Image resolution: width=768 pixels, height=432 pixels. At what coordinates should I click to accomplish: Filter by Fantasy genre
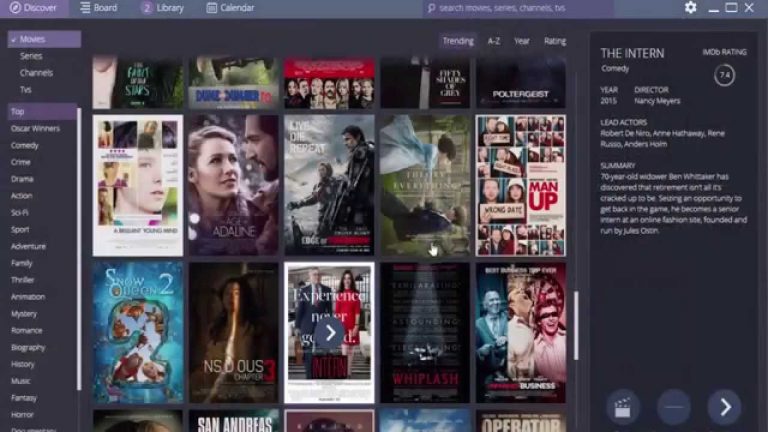[x=24, y=398]
